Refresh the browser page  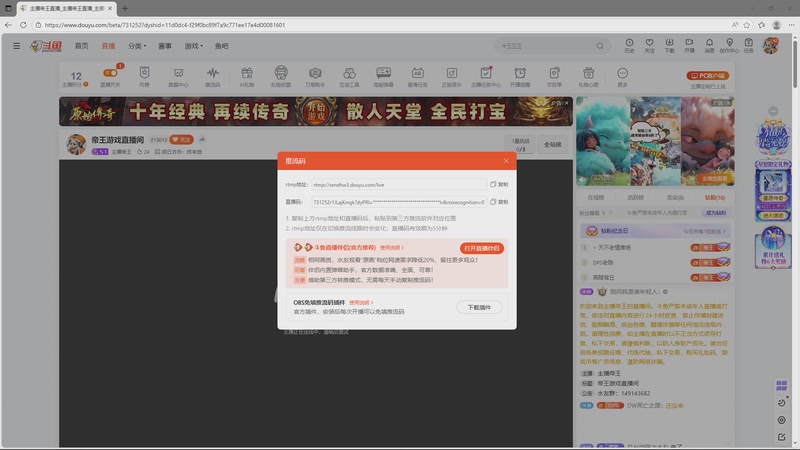point(23,24)
